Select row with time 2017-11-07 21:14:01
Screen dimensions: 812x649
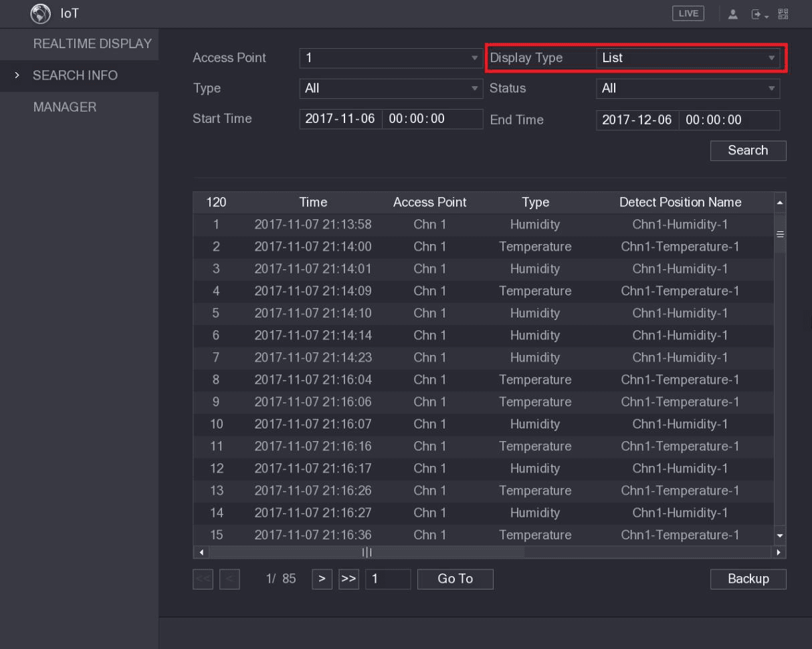click(484, 269)
